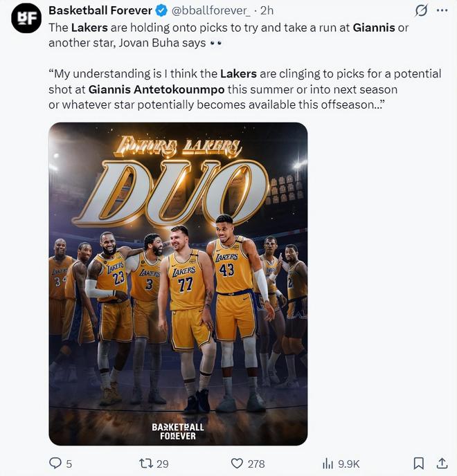
Task: Click the 9.9K views count
Action: [x=348, y=464]
